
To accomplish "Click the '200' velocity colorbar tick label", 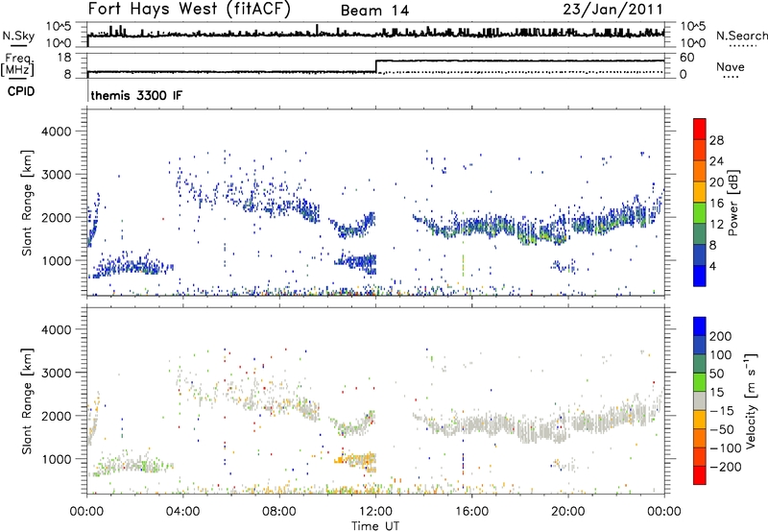I will [x=720, y=336].
